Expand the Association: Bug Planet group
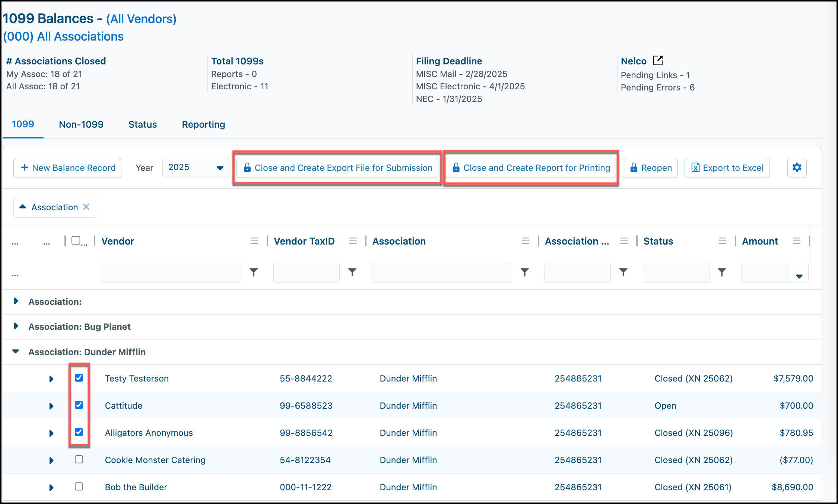Viewport: 838px width, 504px height. click(x=16, y=326)
